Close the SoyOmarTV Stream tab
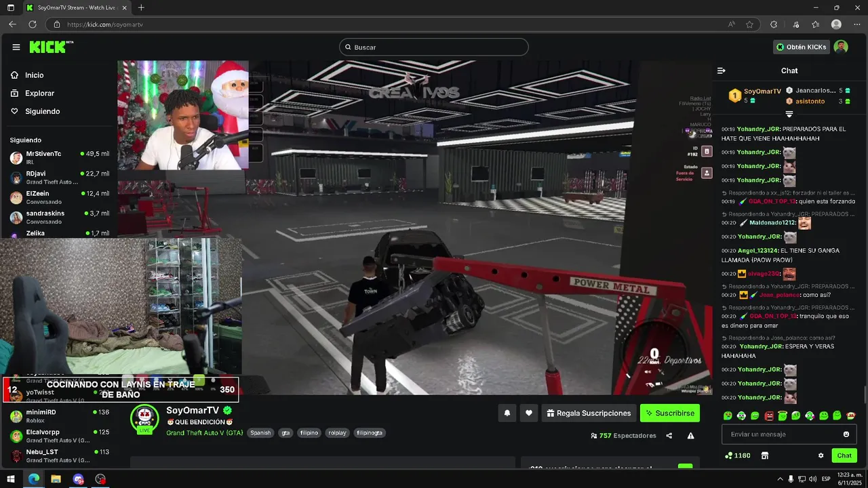The height and width of the screenshot is (488, 868). click(x=124, y=7)
